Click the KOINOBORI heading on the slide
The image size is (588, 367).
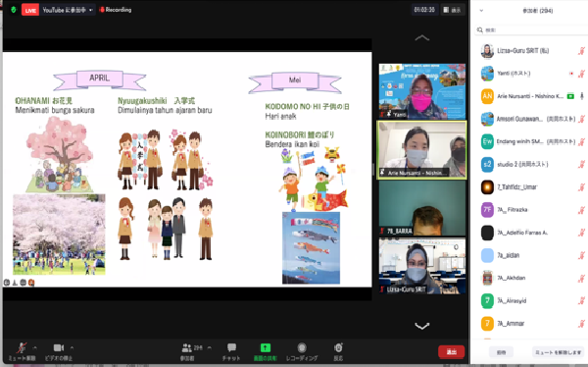pos(300,134)
